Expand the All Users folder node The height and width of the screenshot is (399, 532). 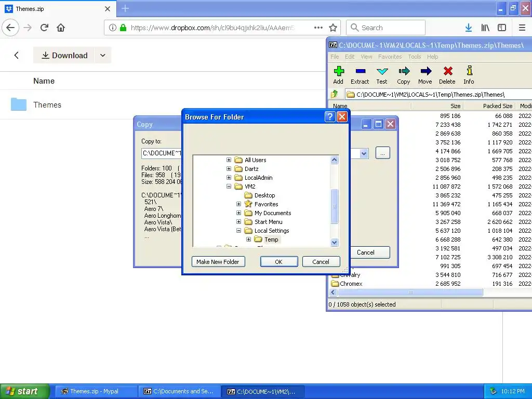229,160
